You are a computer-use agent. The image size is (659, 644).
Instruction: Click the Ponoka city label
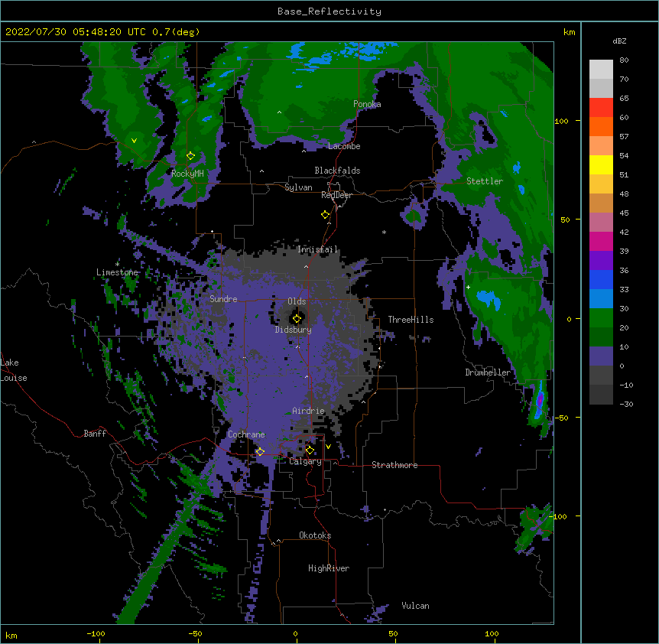[367, 104]
